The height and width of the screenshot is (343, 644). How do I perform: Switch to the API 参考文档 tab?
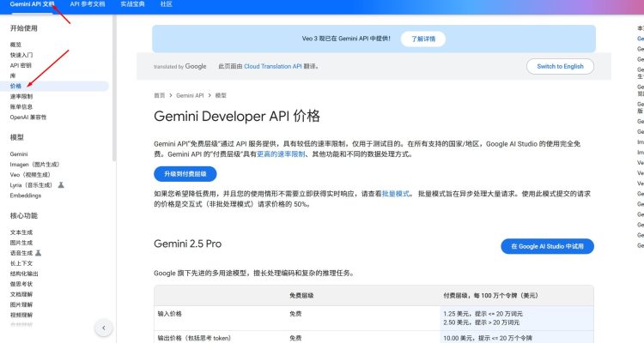(x=88, y=4)
